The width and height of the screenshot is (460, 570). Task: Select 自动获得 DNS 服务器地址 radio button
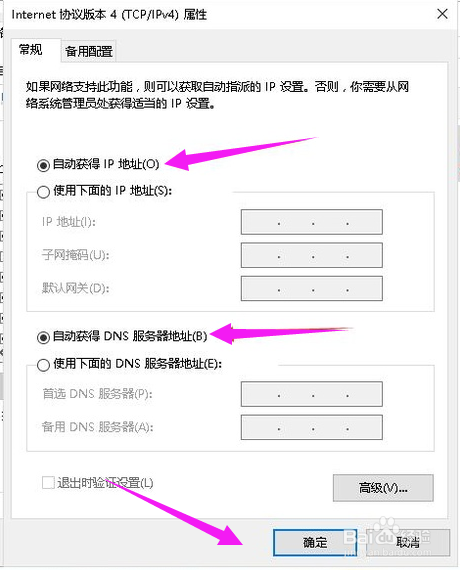(43, 337)
